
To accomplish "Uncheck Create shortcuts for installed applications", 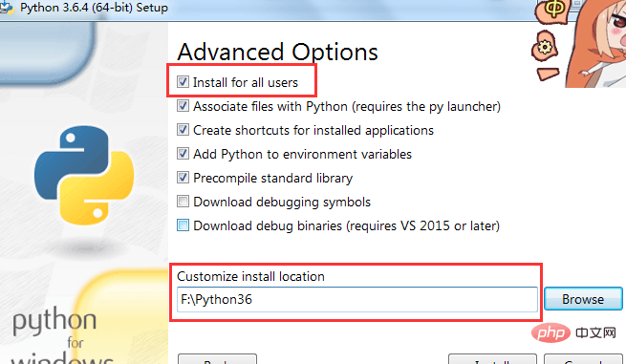I will coord(183,130).
